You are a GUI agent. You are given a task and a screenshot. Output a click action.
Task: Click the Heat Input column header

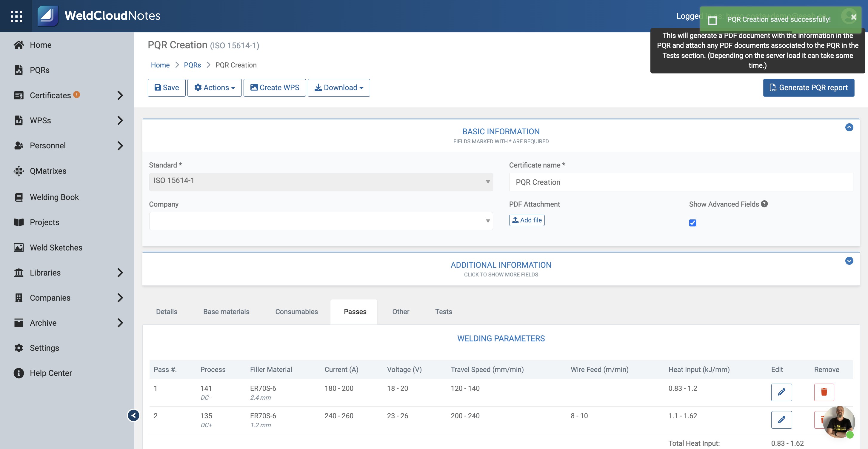tap(699, 370)
